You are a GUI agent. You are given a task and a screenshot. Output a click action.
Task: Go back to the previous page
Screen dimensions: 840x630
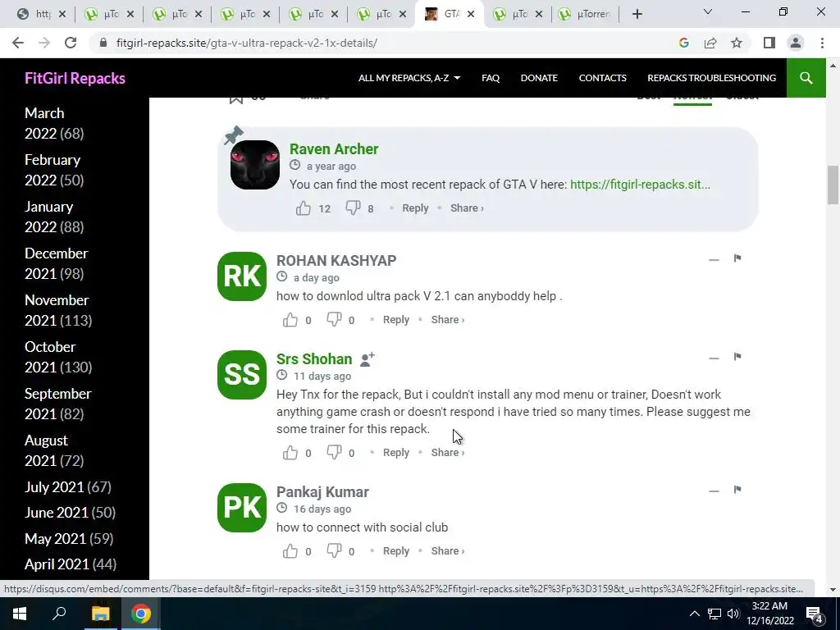coord(18,43)
